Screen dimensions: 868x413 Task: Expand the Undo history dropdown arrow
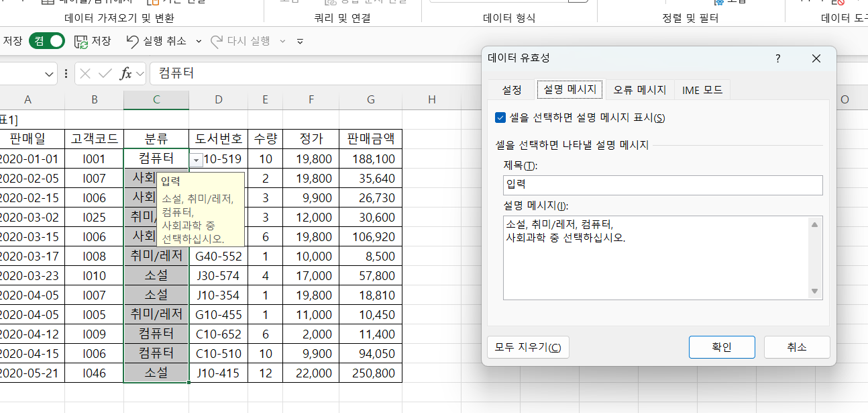(199, 42)
